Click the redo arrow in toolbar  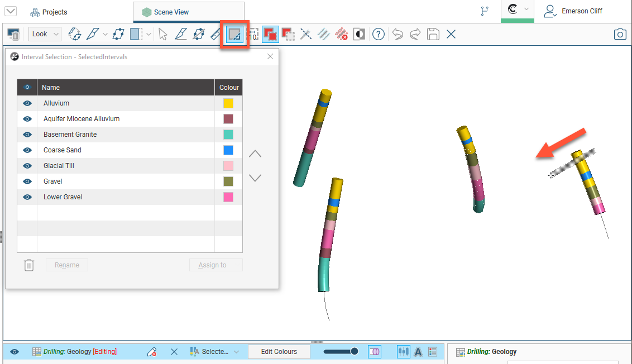(415, 35)
